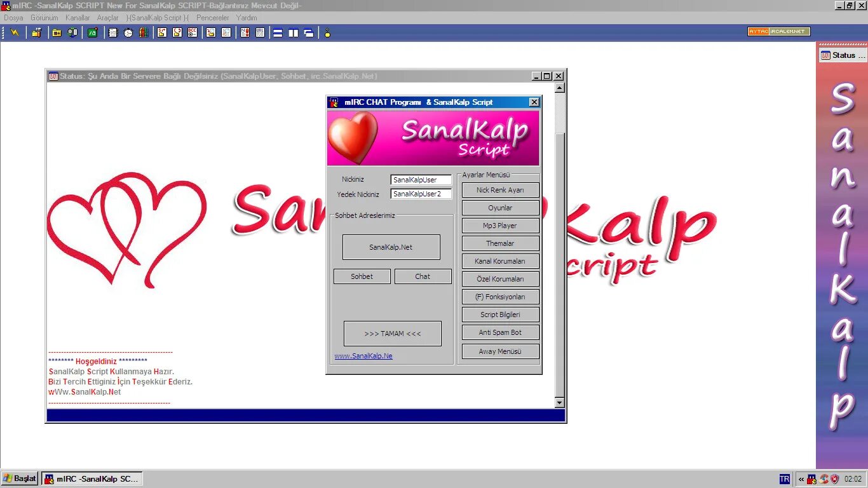Click the Script Bilgileri button
This screenshot has width=868, height=488.
point(501,315)
